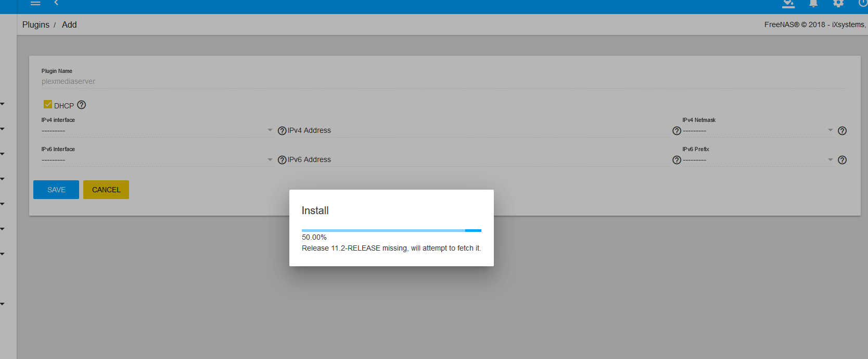Click the Install progress bar
This screenshot has width=868, height=359.
click(391, 230)
